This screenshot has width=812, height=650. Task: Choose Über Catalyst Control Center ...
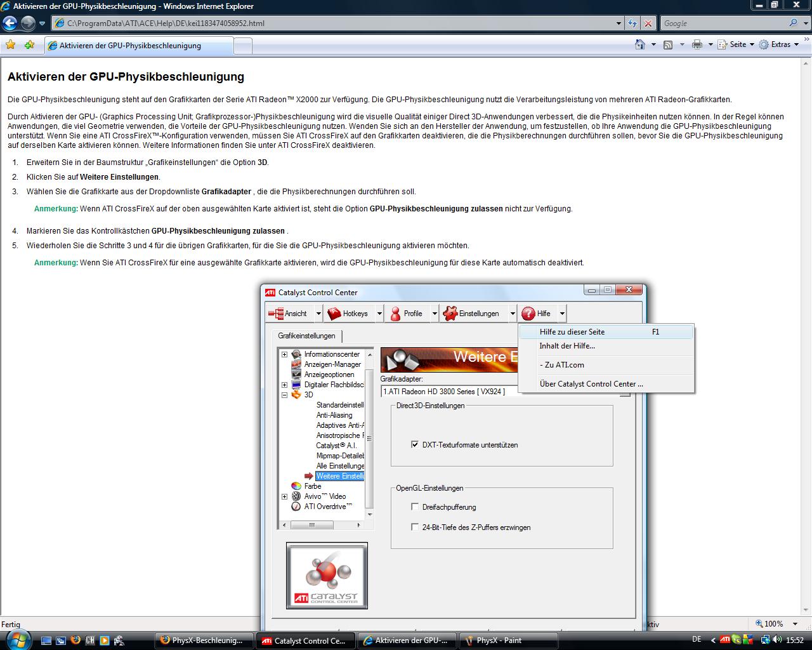(x=606, y=384)
